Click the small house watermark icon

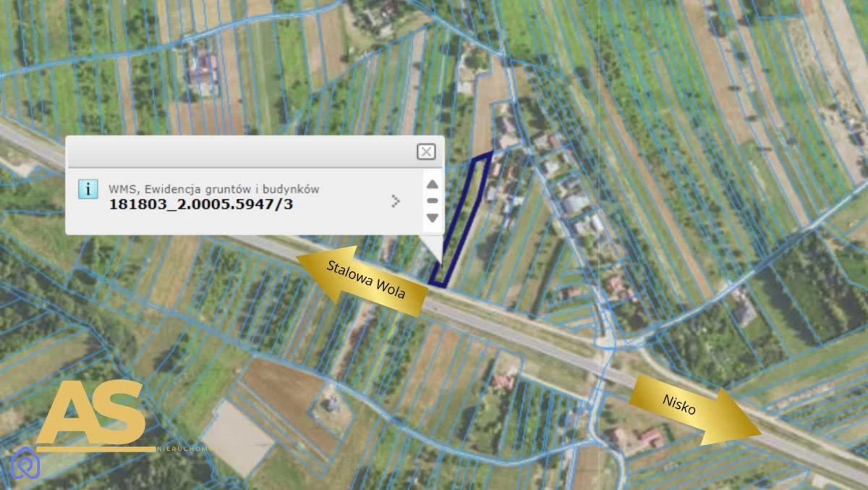pyautogui.click(x=26, y=463)
